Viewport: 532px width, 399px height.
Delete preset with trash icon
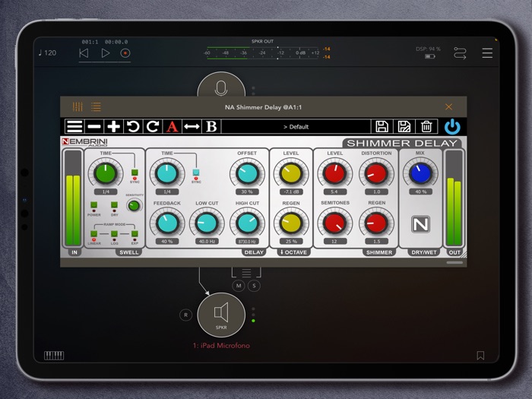pos(426,127)
